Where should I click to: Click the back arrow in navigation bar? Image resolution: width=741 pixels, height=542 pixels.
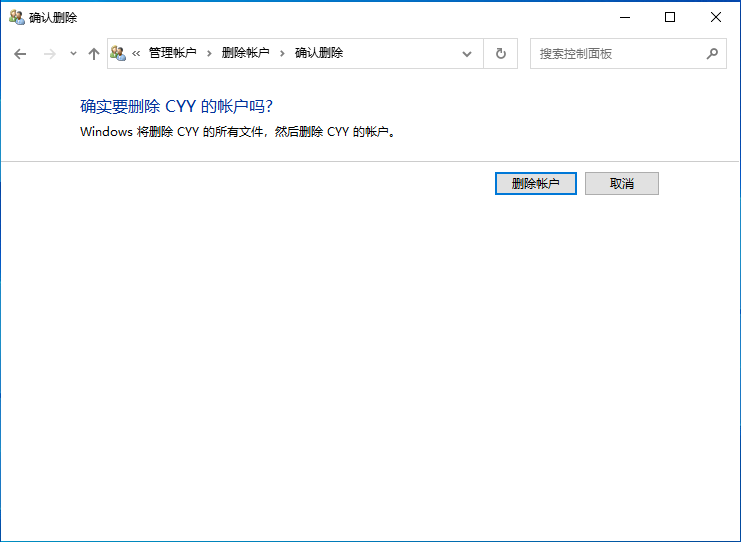[20, 54]
